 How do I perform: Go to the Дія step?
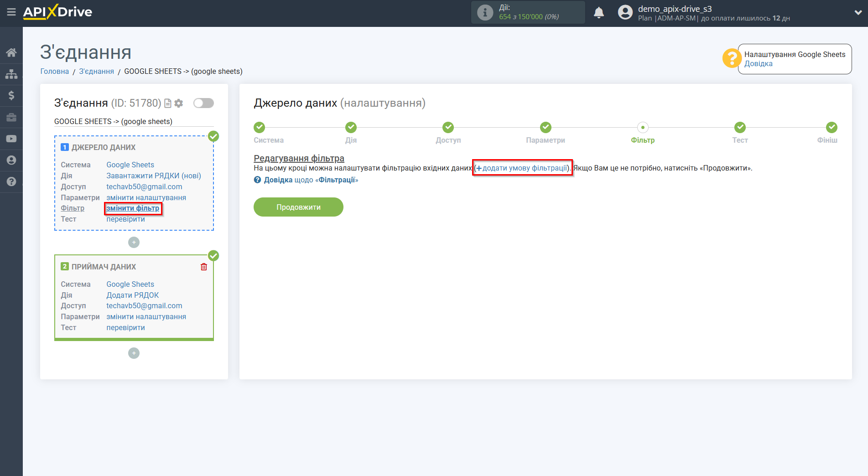351,128
